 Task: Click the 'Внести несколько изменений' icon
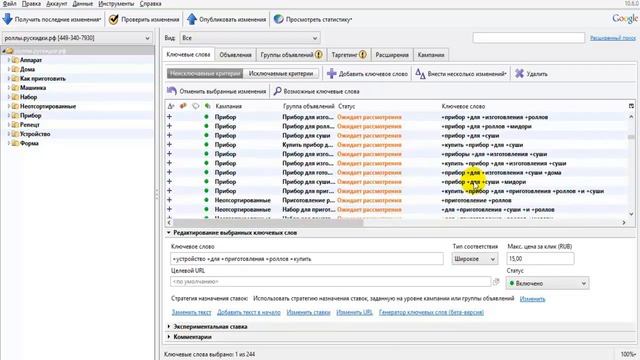coord(420,73)
